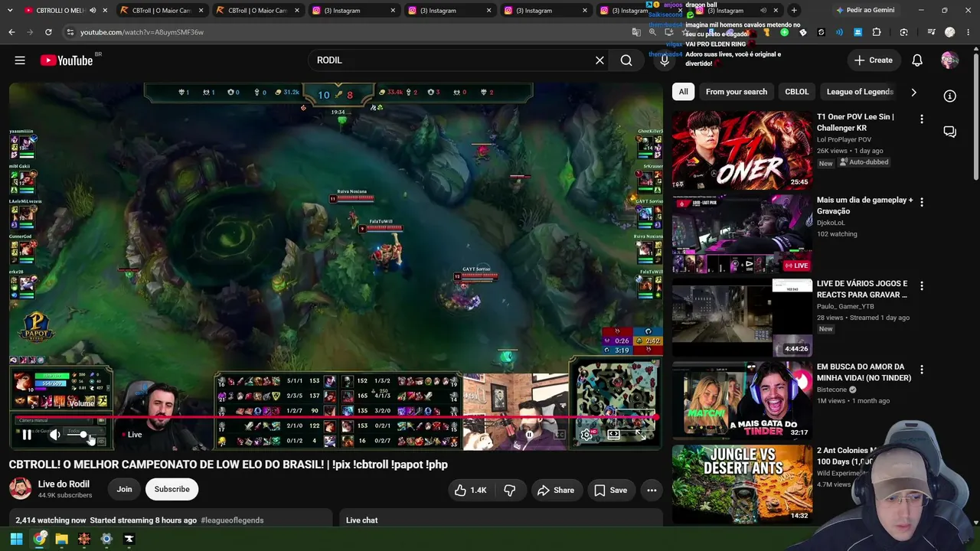Open the #leagueoflegends hashtag link
980x551 pixels.
pyautogui.click(x=232, y=520)
